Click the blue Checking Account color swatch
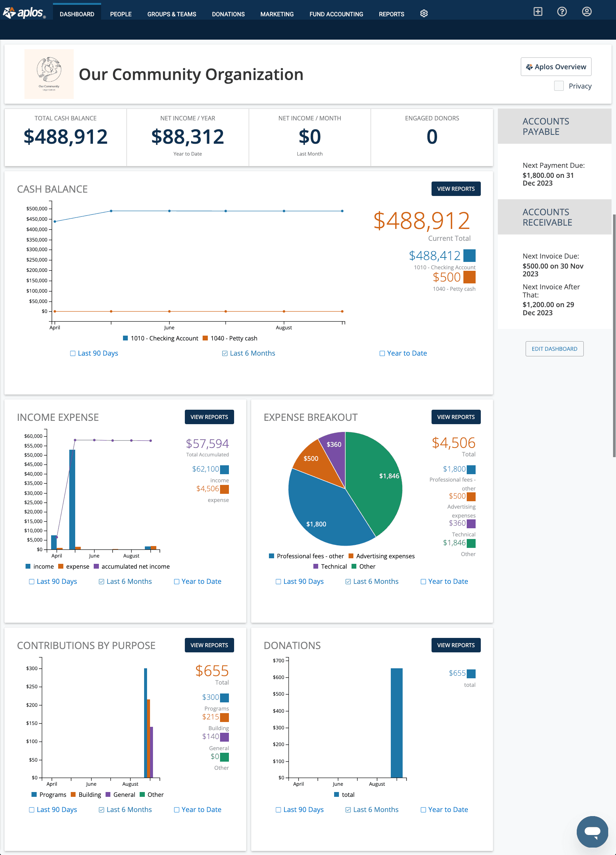The height and width of the screenshot is (855, 616). point(469,256)
